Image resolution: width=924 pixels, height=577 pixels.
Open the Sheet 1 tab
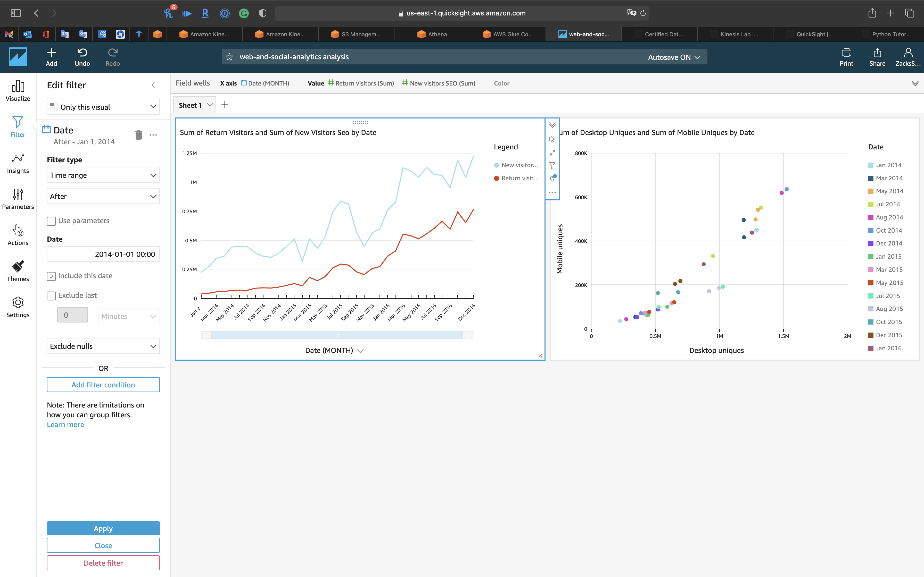pos(190,105)
